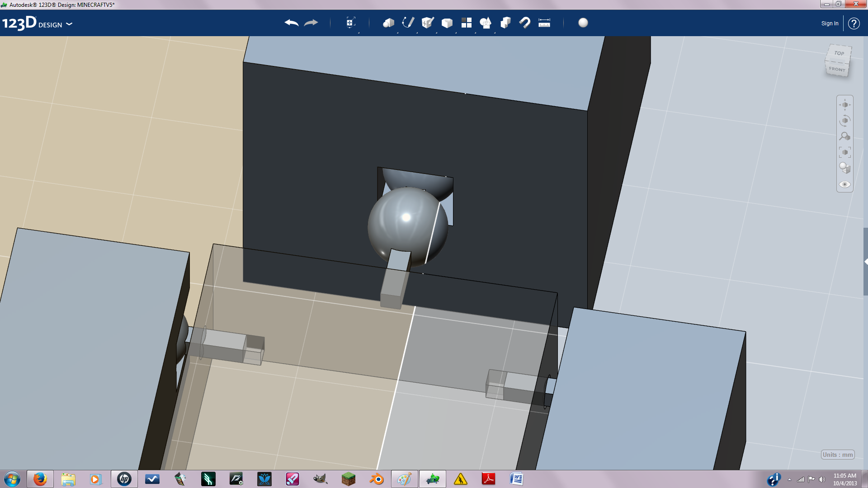Open volume control in system tray
The height and width of the screenshot is (488, 868).
[x=822, y=479]
